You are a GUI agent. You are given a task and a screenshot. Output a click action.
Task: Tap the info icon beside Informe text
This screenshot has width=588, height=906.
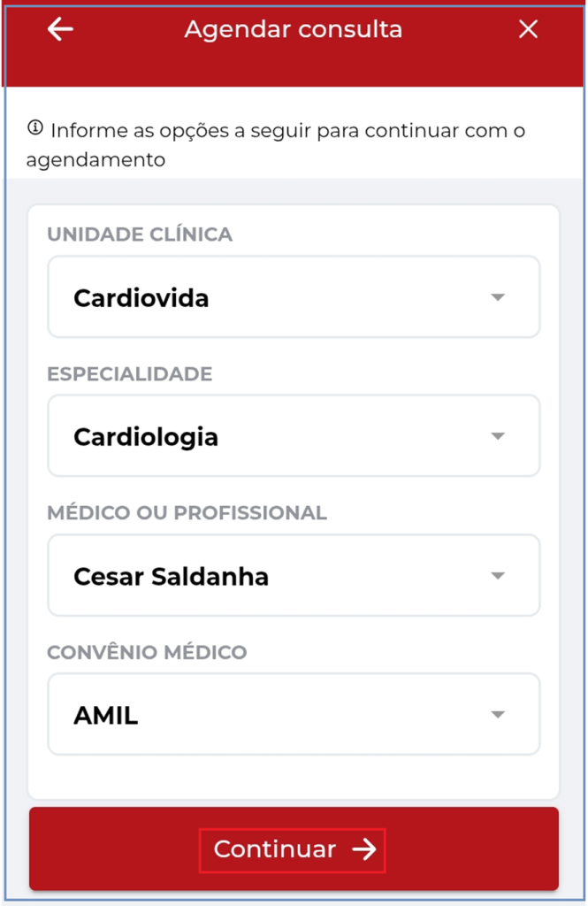pos(35,127)
